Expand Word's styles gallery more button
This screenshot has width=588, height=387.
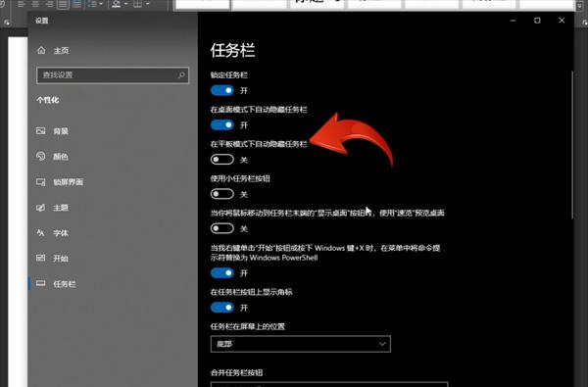point(581,6)
